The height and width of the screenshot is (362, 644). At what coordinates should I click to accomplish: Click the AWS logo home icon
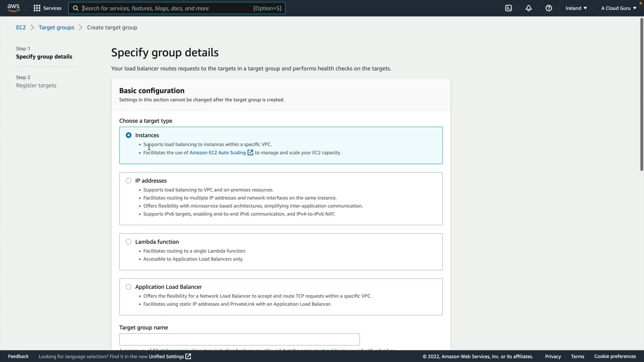tap(13, 8)
